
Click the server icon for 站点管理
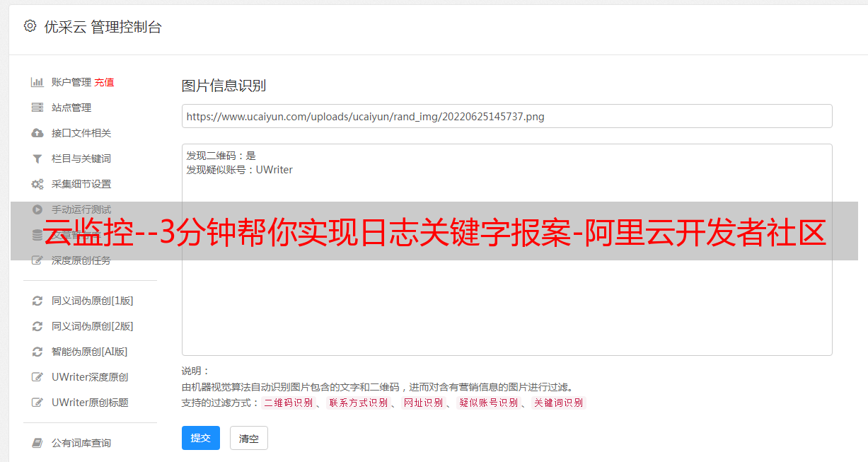(x=37, y=108)
